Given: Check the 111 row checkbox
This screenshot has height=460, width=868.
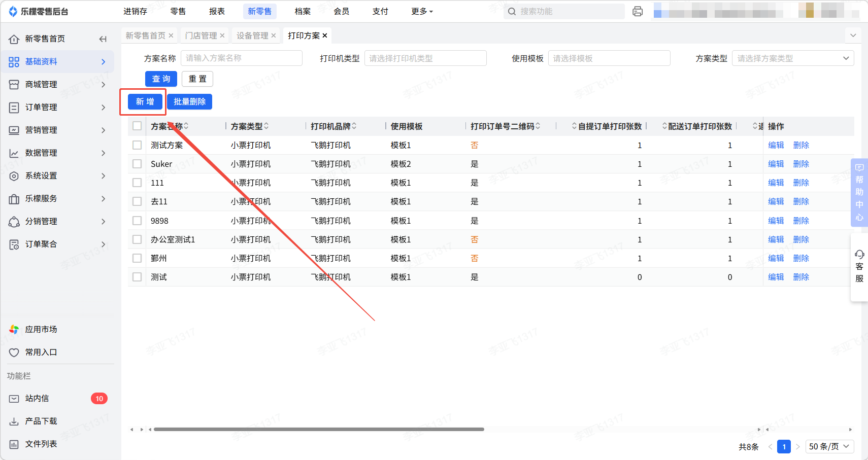Looking at the screenshot, I should pos(137,183).
